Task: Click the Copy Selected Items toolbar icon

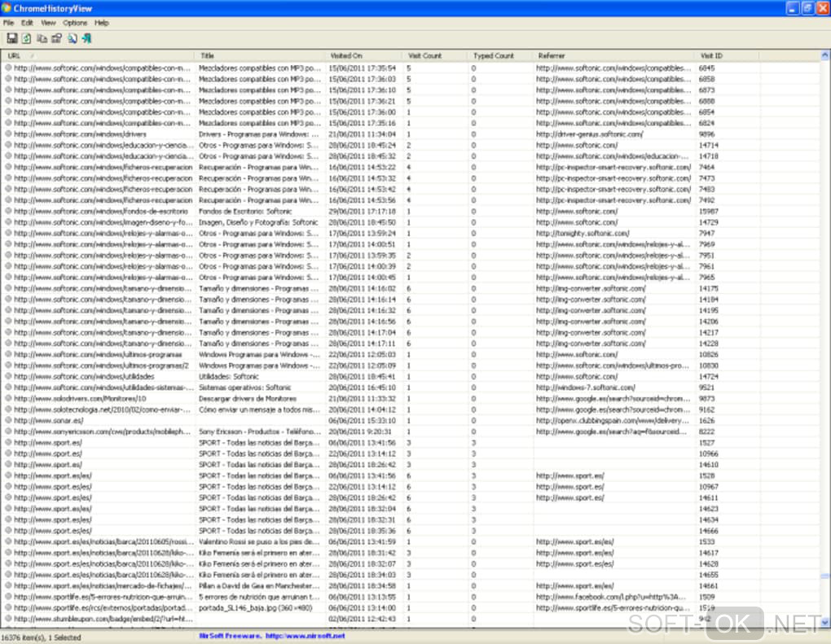Action: pos(42,38)
